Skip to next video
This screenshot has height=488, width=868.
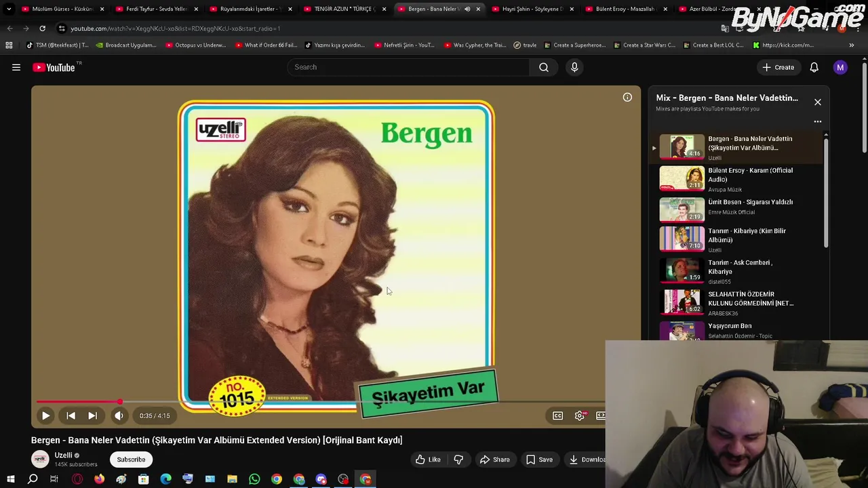(x=92, y=415)
